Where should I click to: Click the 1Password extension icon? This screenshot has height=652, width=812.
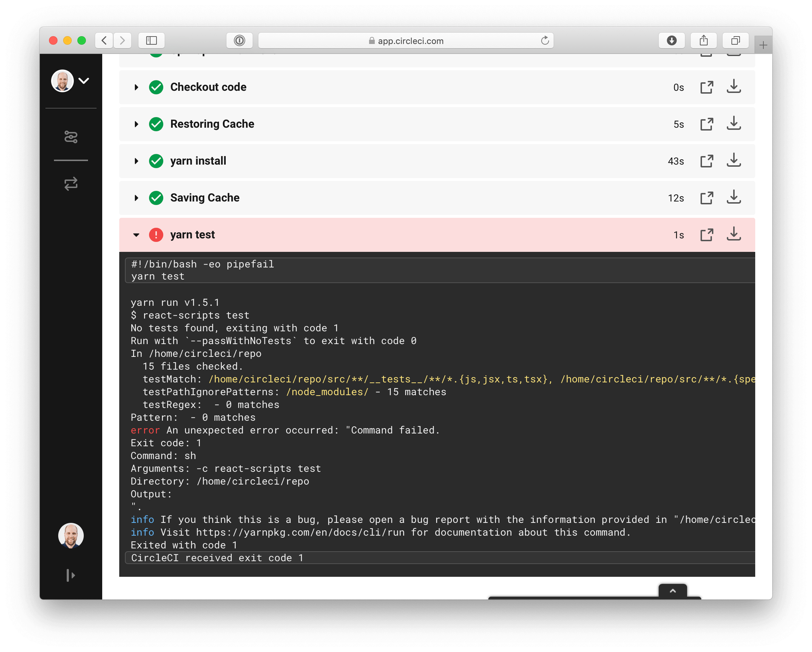point(240,40)
